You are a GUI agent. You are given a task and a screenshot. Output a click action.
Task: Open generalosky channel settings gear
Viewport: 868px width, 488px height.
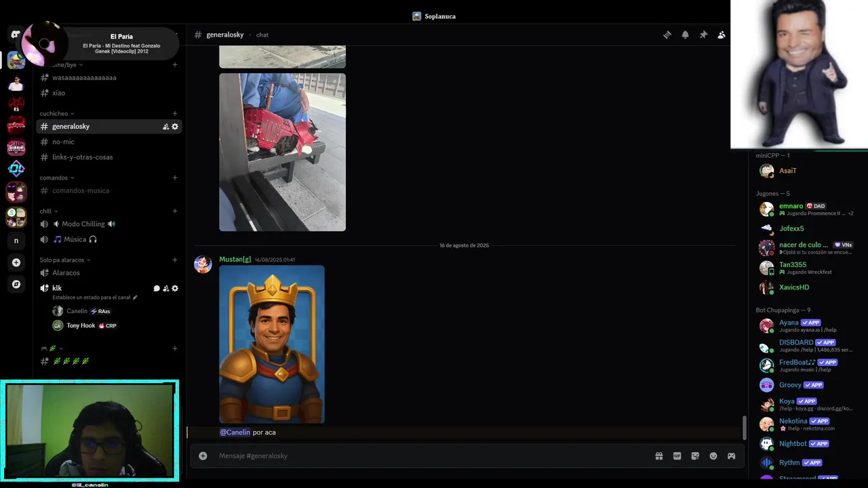[x=175, y=127]
